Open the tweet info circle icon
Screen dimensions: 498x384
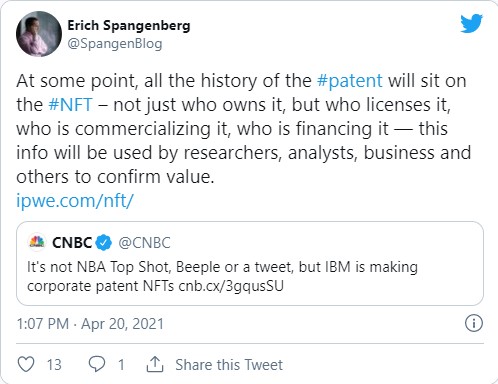click(x=474, y=323)
